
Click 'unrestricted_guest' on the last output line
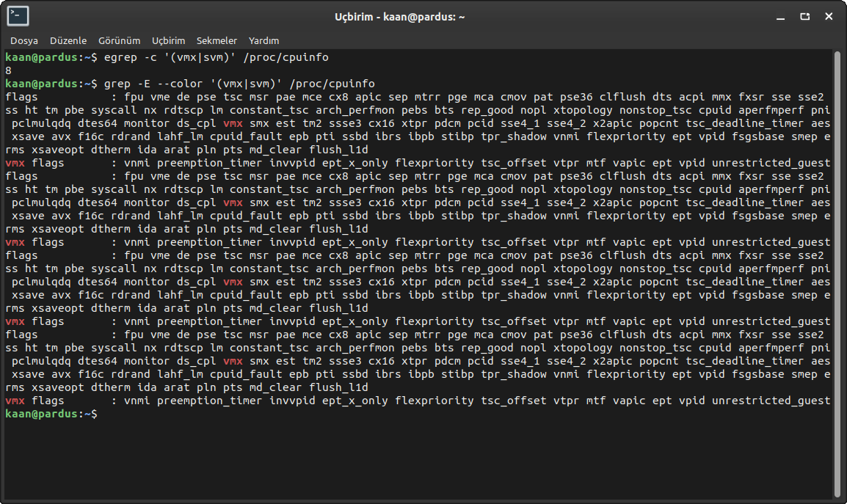tap(771, 401)
